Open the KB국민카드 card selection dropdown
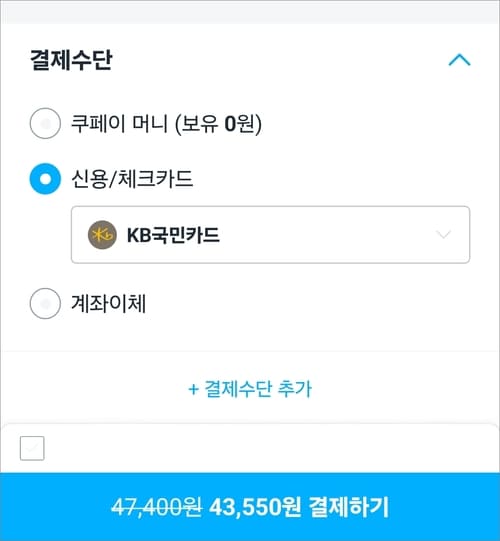Viewport: 500px width, 541px height. [270, 235]
